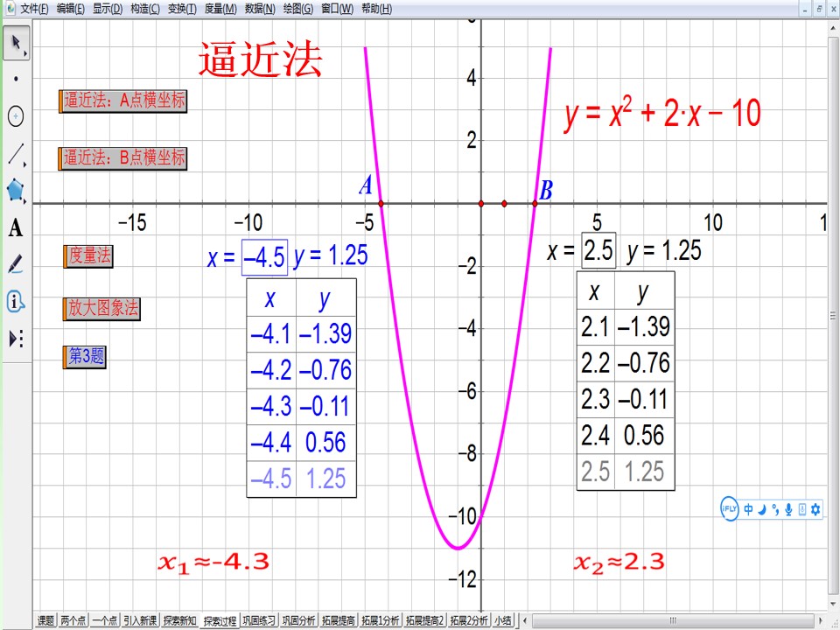Open the Custom tools icon
The width and height of the screenshot is (840, 630).
click(16, 339)
